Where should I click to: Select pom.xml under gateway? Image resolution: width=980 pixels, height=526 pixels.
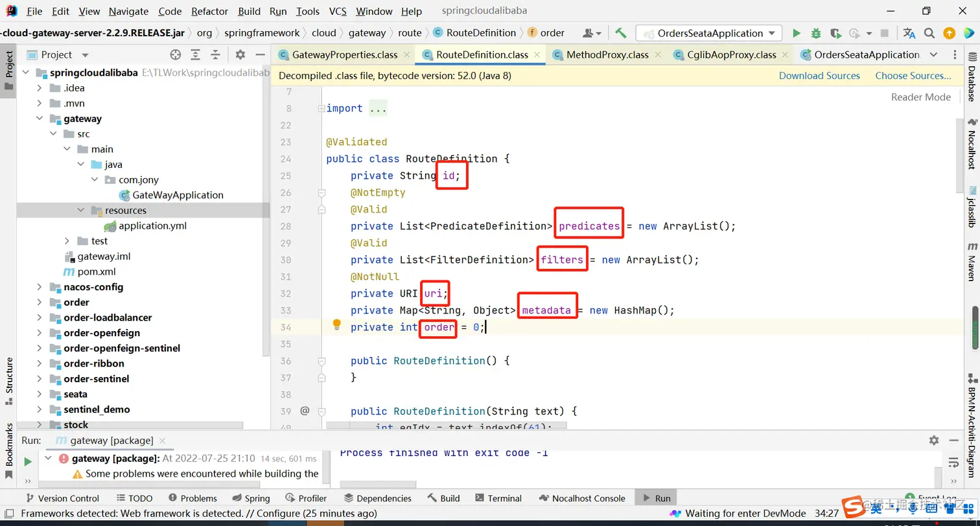89,272
